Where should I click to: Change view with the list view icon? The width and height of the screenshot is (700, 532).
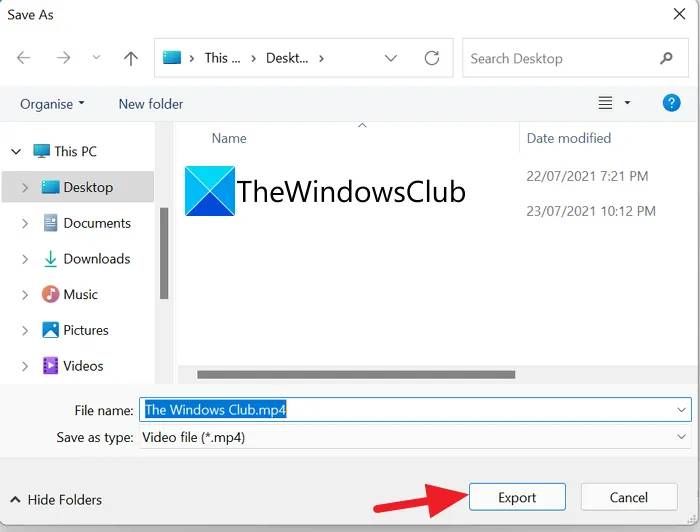605,103
